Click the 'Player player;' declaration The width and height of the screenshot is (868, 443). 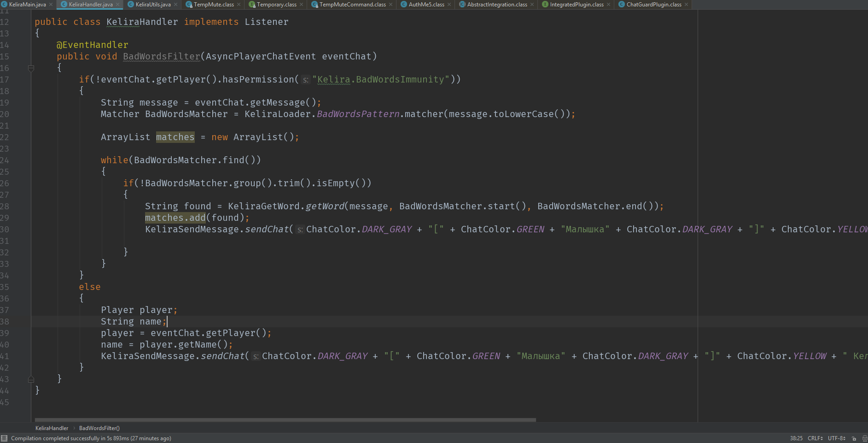[139, 310]
